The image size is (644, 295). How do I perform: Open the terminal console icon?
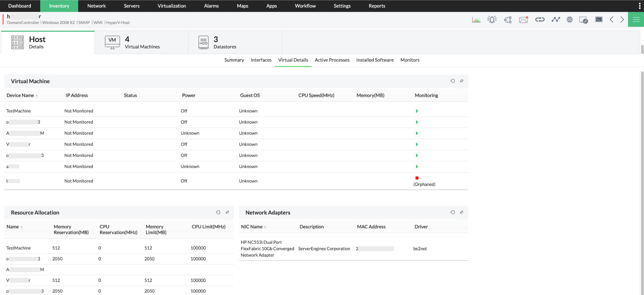tap(599, 20)
